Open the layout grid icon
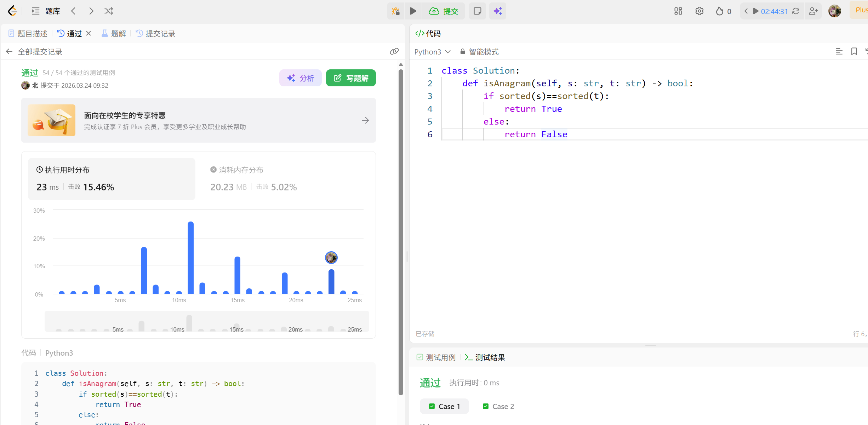This screenshot has width=868, height=425. [x=678, y=11]
